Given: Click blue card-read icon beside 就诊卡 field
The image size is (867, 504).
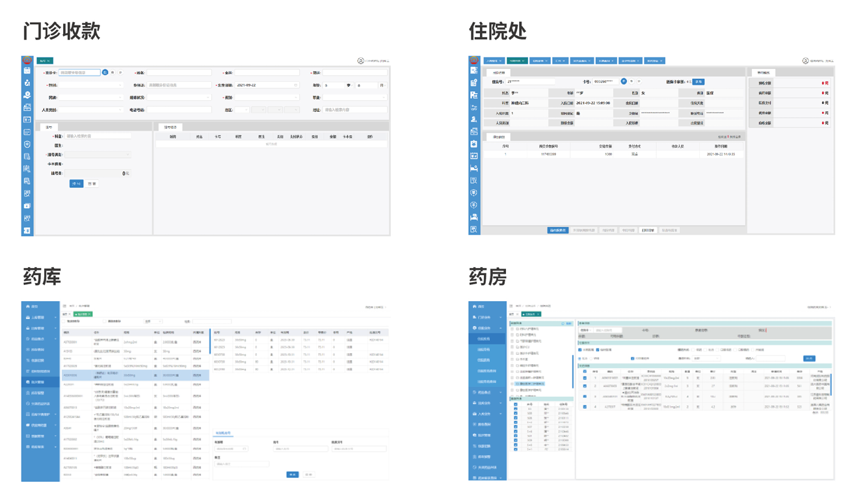Looking at the screenshot, I should pyautogui.click(x=105, y=73).
